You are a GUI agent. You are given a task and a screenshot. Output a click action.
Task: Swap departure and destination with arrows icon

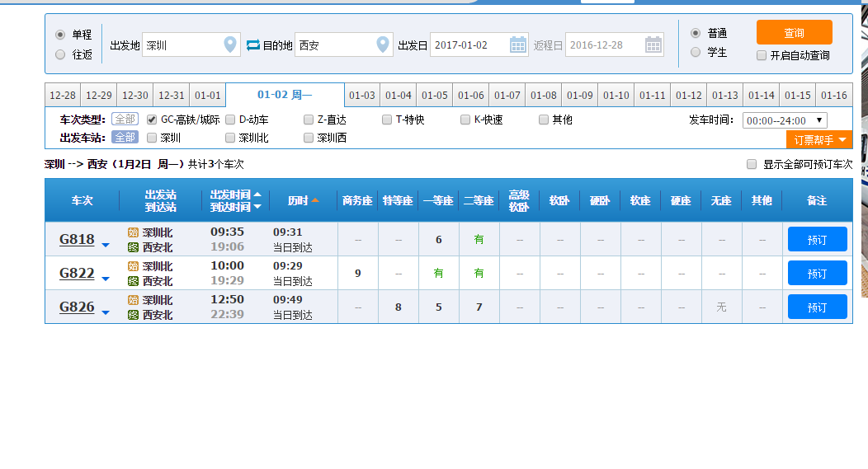[253, 45]
